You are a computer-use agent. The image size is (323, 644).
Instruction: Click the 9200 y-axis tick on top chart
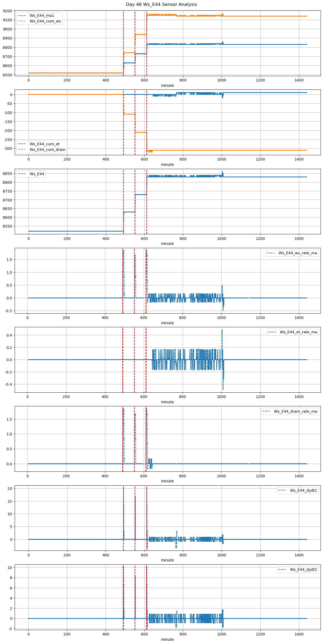point(8,11)
